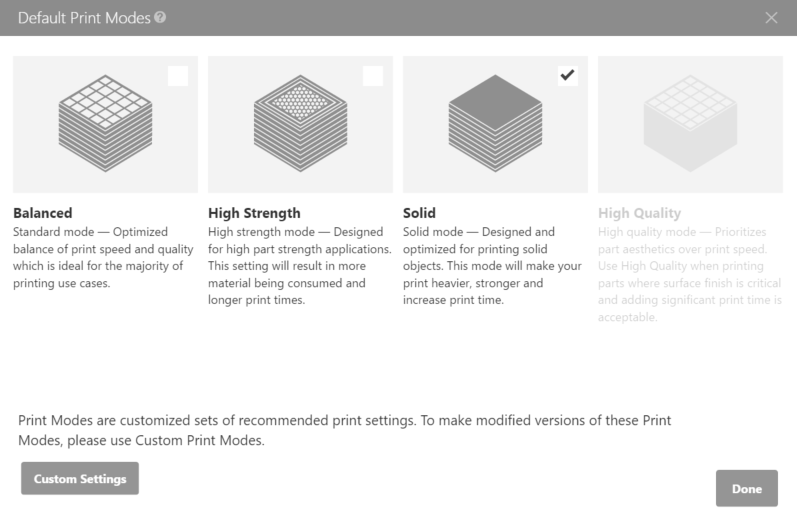Uncheck the Solid mode checkbox
This screenshot has height=525, width=797.
pos(568,76)
